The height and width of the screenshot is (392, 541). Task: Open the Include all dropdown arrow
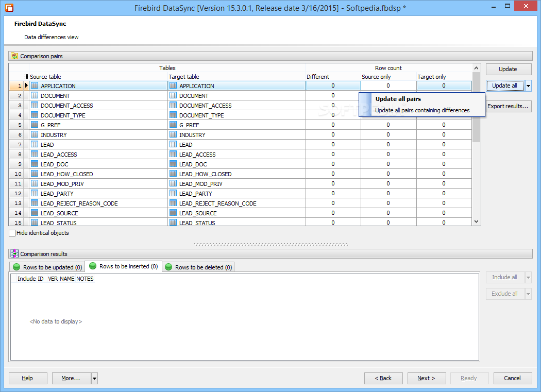[528, 278]
